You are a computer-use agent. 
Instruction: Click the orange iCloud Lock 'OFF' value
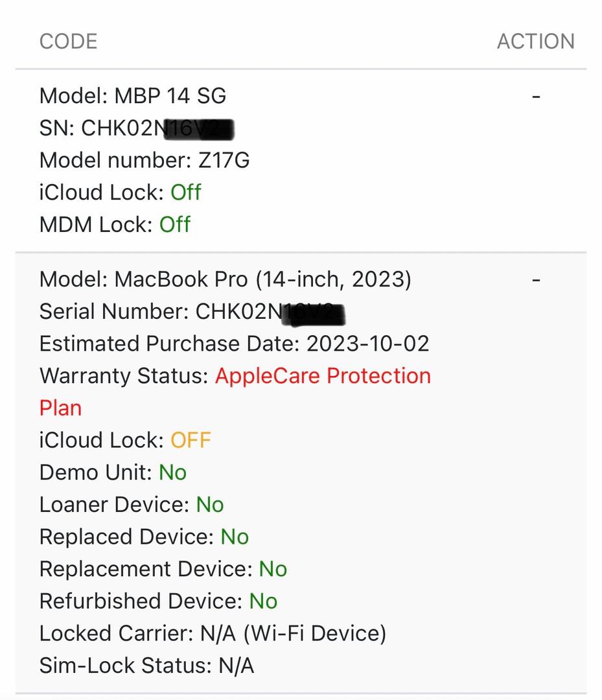pyautogui.click(x=191, y=440)
